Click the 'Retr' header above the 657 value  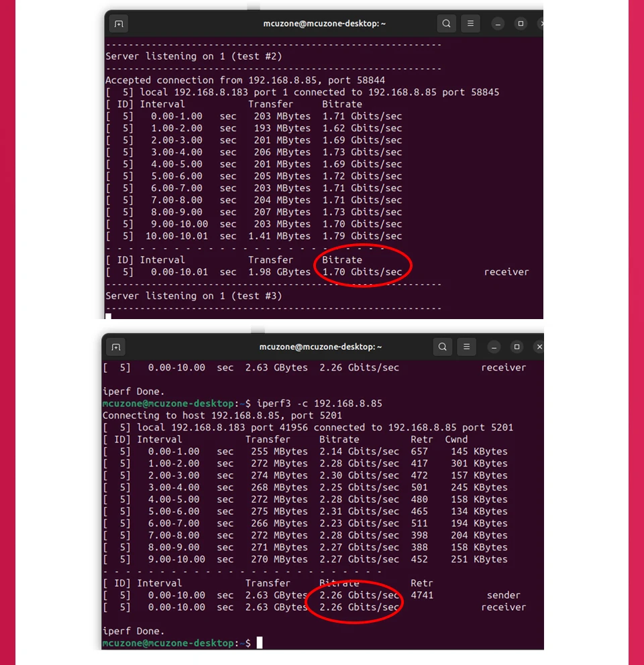tap(421, 439)
